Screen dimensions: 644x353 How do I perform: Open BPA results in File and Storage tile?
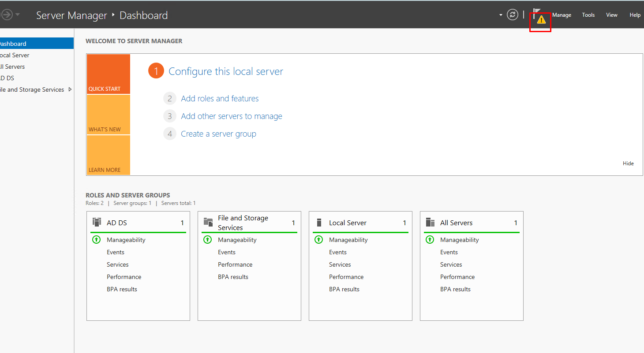(233, 277)
